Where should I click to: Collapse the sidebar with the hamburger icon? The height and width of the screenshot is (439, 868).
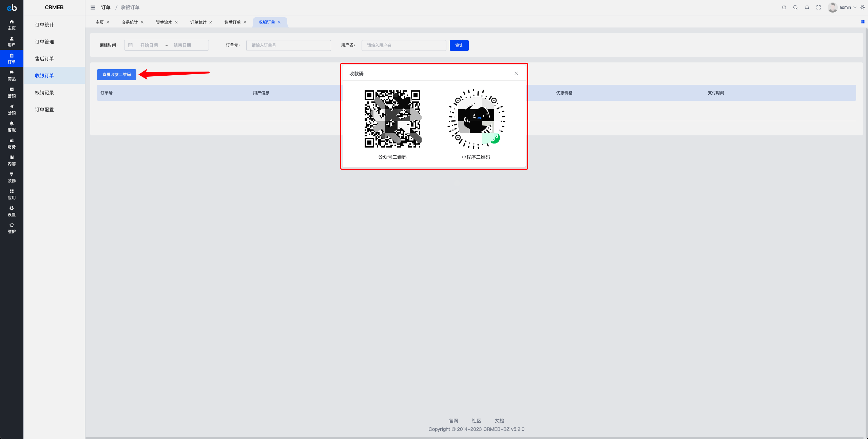point(93,7)
